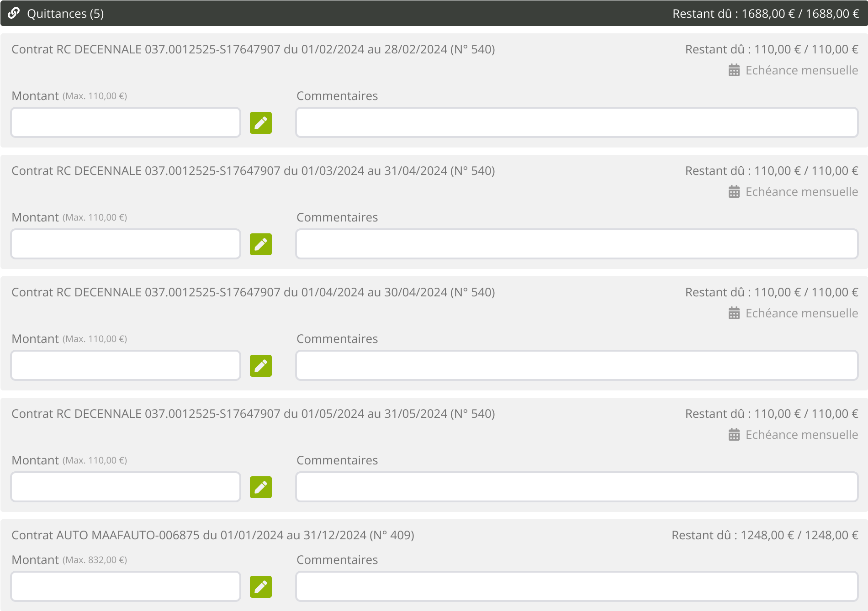Click green pencil for April 2024 quittance
Screen dimensions: 868x611
260,366
